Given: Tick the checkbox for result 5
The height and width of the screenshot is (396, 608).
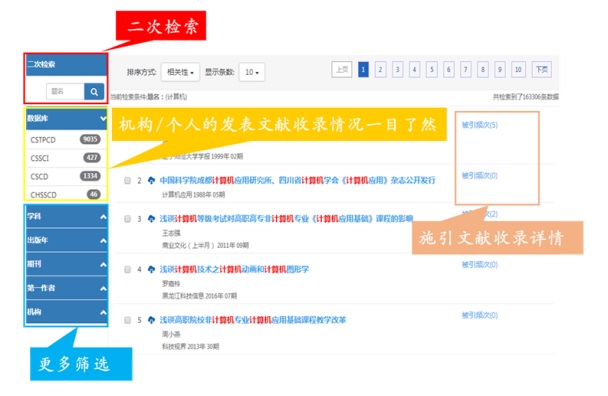Looking at the screenshot, I should 127,320.
